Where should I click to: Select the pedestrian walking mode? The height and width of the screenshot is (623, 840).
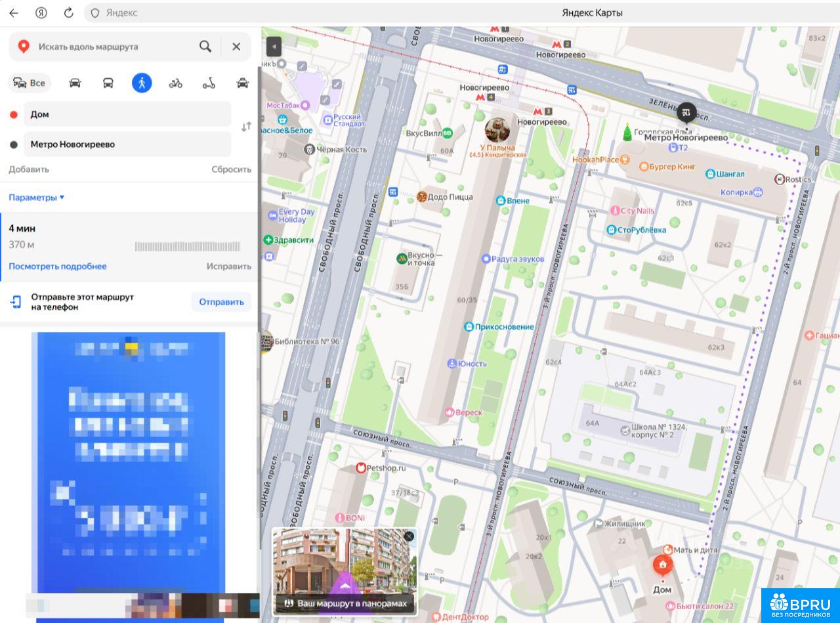click(142, 83)
